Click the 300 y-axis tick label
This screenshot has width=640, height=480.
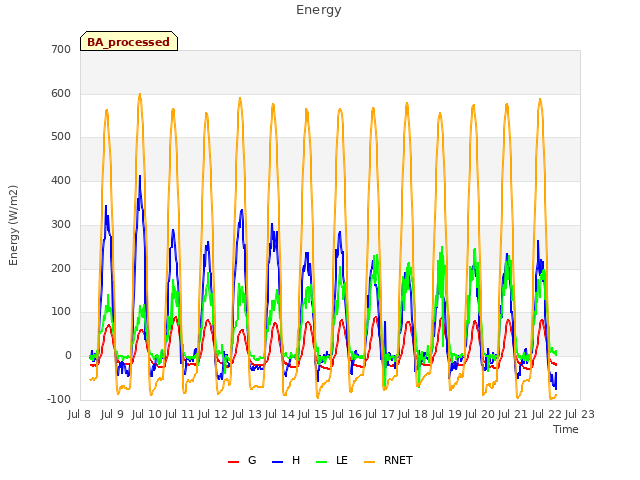pyautogui.click(x=61, y=224)
